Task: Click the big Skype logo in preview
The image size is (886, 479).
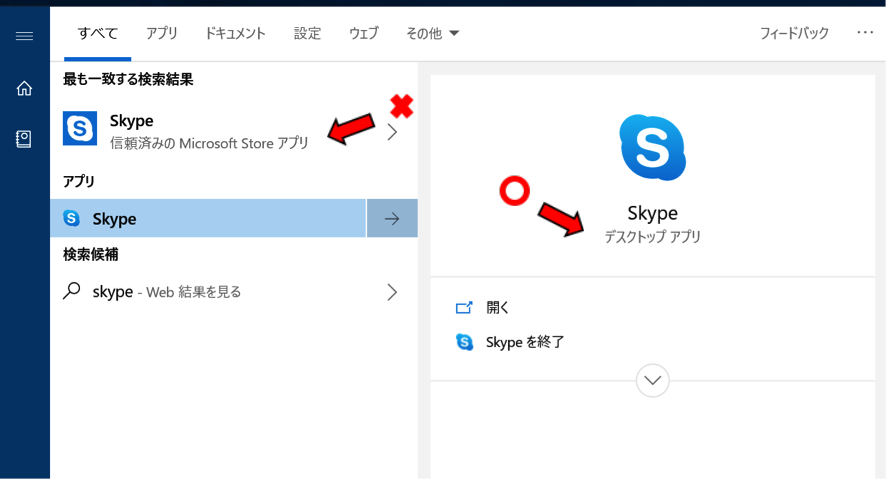Action: [653, 147]
